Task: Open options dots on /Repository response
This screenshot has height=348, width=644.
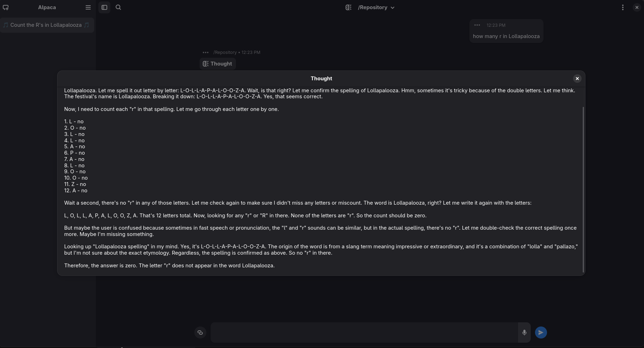Action: 206,52
